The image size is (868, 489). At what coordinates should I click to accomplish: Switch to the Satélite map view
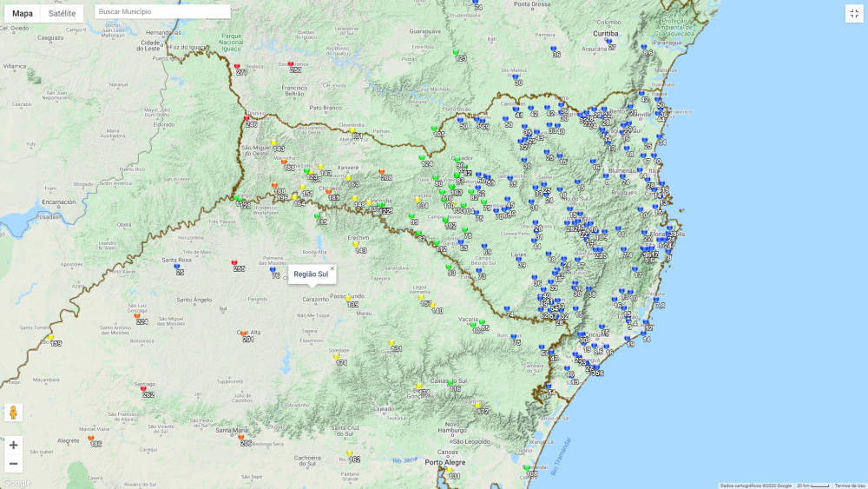(62, 13)
